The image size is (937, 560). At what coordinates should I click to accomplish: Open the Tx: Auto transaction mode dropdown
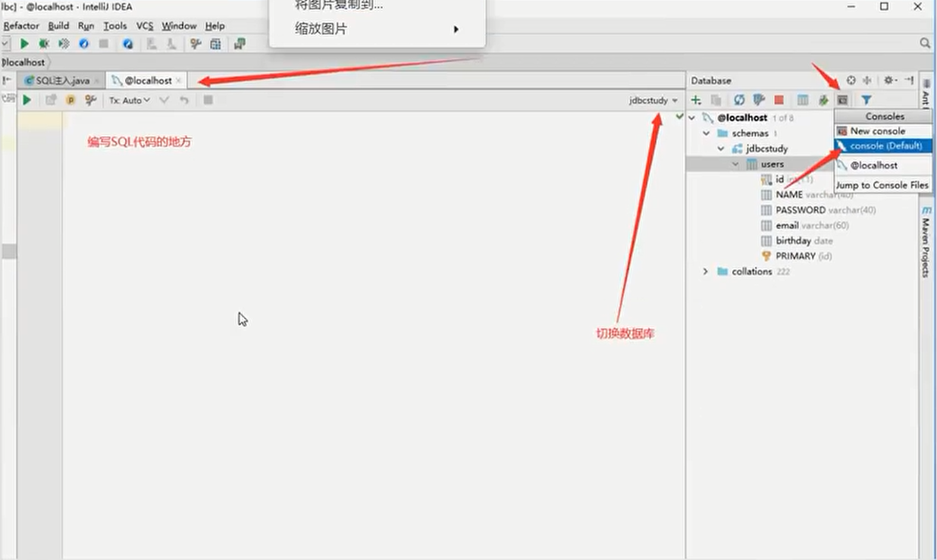[130, 100]
